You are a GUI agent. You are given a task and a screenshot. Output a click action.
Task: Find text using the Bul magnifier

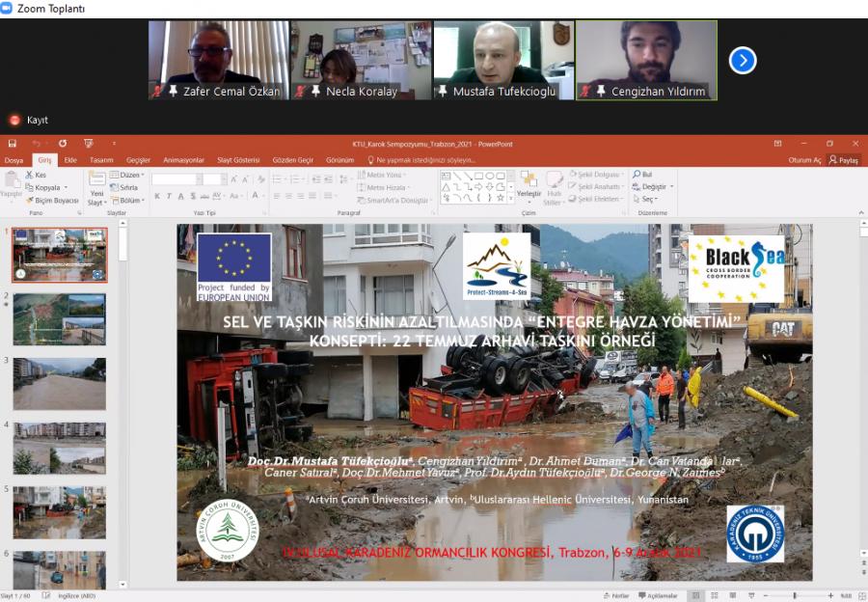642,175
